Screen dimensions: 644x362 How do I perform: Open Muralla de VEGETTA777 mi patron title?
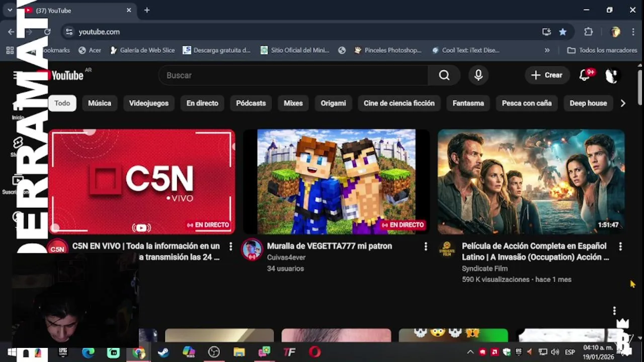pyautogui.click(x=329, y=246)
